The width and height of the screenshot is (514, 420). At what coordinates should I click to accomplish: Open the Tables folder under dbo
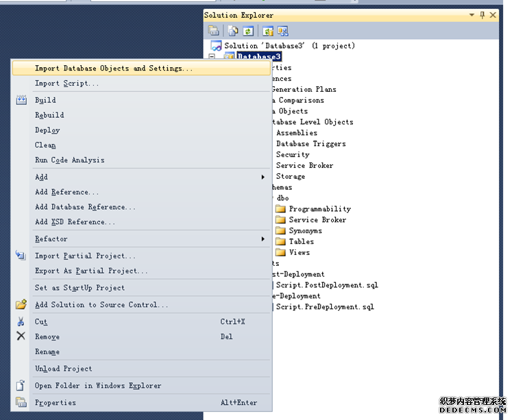click(301, 241)
